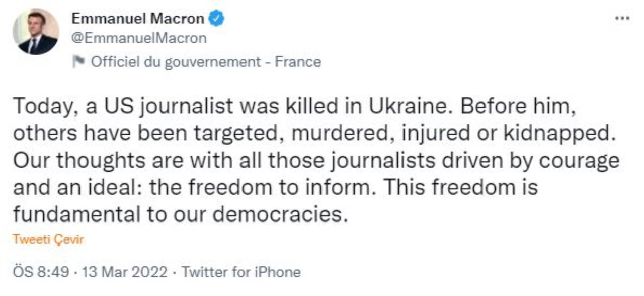Click the ÖS 8:49 timestamp
The height and width of the screenshot is (296, 644).
tap(40, 272)
